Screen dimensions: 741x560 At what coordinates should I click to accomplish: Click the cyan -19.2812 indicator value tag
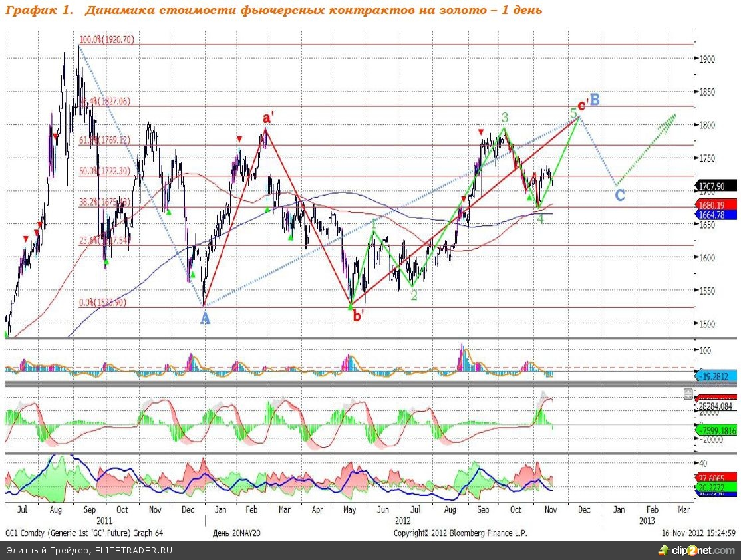pyautogui.click(x=716, y=376)
